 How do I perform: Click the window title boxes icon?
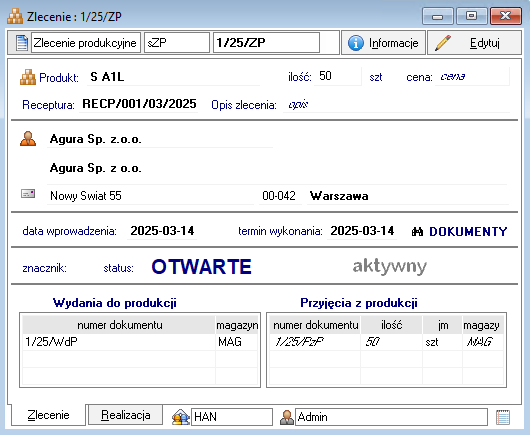[15, 16]
